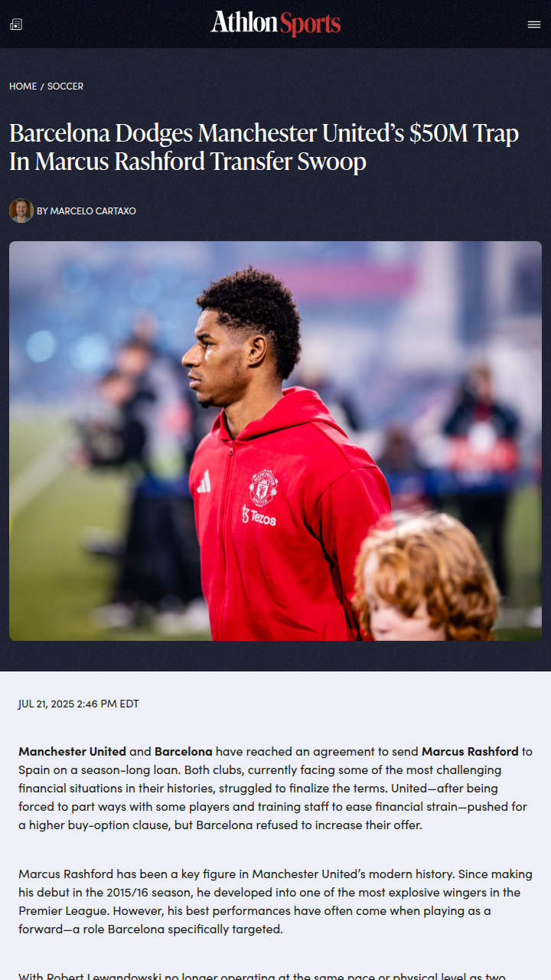Click the Adidas logo on red hoodie
The width and height of the screenshot is (551, 980).
click(x=204, y=482)
